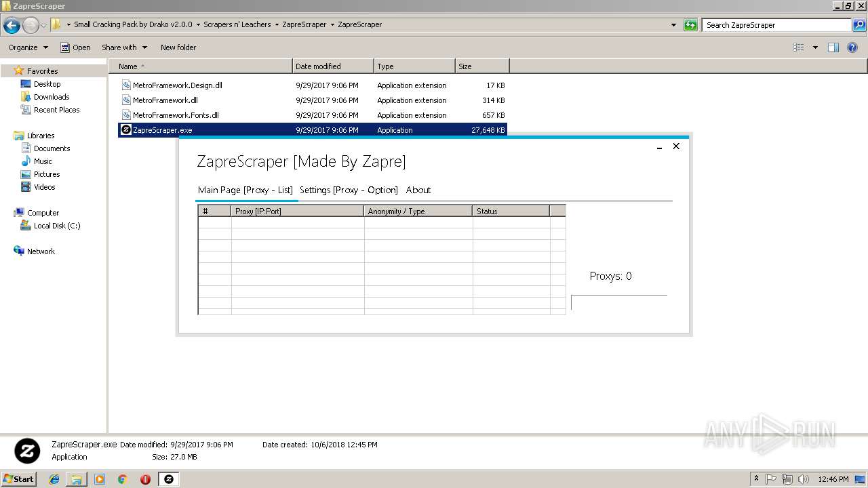Close the ZapreScraper app window

(676, 146)
